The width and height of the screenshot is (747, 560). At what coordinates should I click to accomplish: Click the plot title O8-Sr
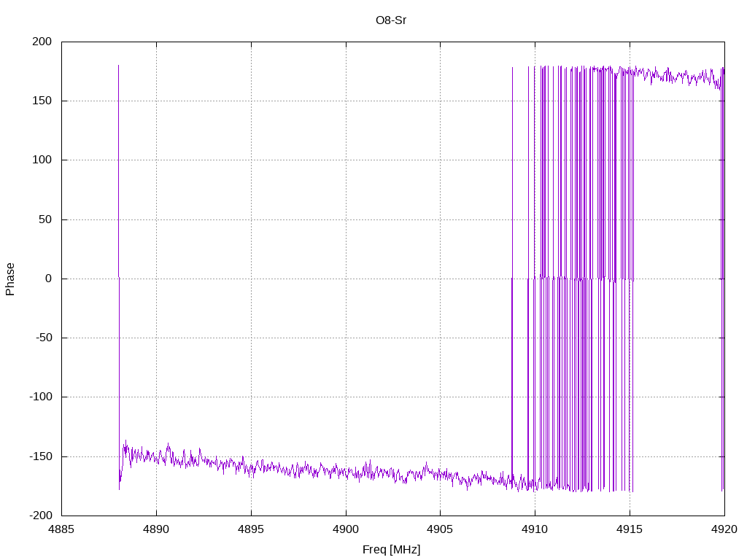[x=391, y=20]
